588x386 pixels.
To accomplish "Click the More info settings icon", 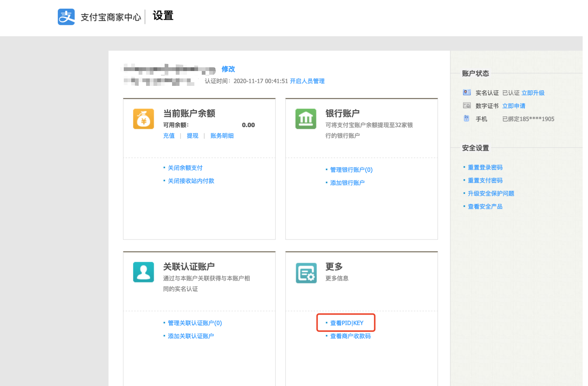I will coord(306,273).
